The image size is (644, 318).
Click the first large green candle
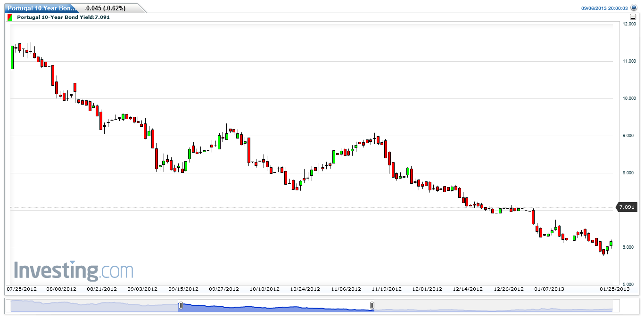coord(12,57)
